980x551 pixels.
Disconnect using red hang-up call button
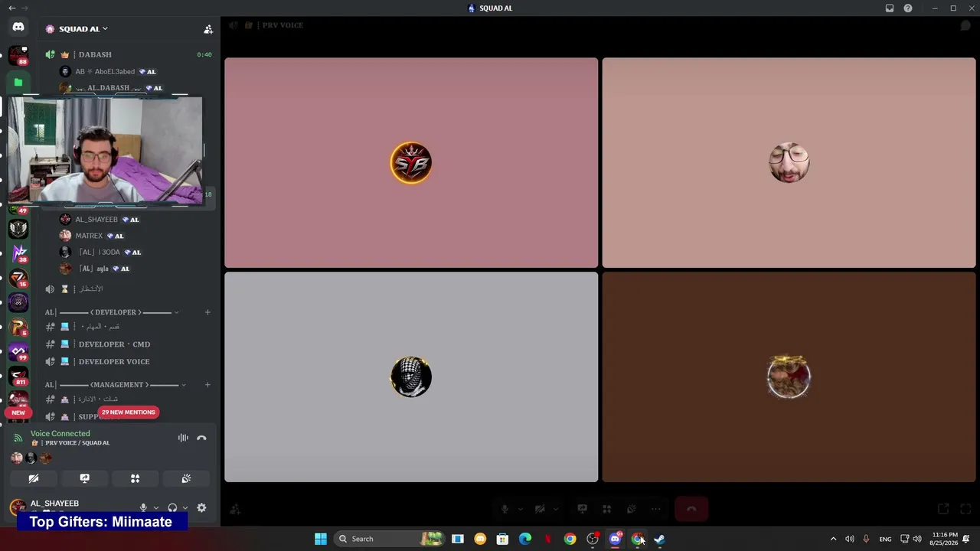[691, 509]
